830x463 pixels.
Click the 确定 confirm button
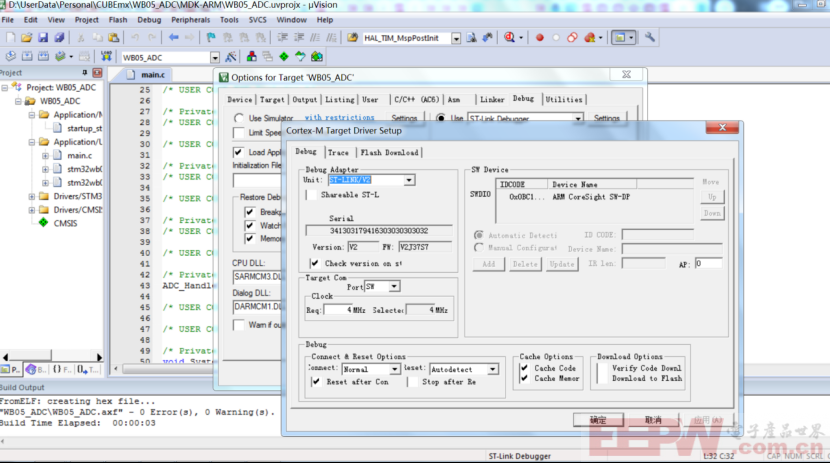click(x=598, y=420)
